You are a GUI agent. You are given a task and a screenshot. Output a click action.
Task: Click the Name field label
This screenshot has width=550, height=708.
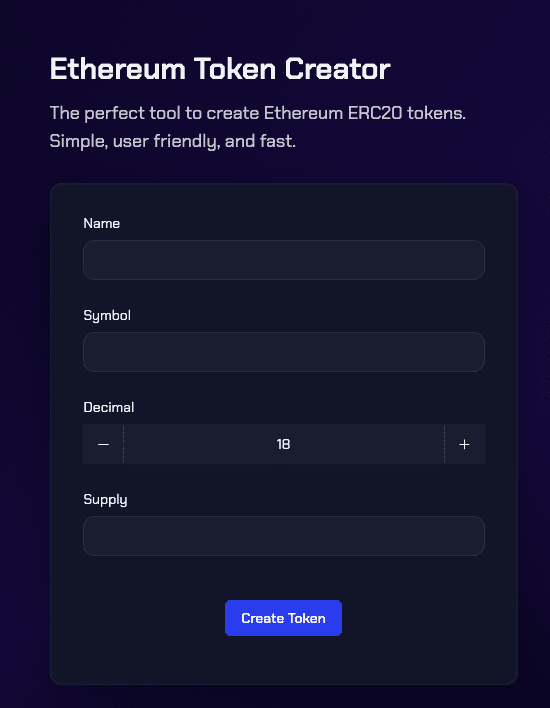(102, 224)
